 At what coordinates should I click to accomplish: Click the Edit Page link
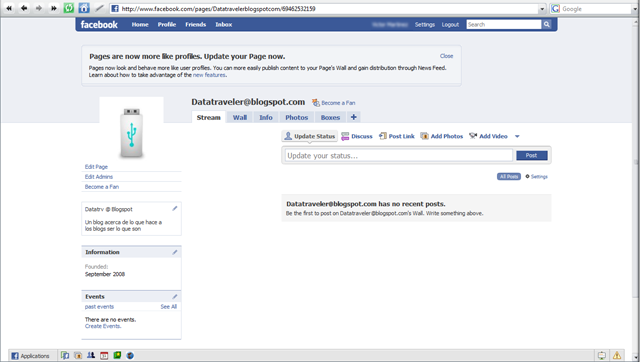pos(96,167)
